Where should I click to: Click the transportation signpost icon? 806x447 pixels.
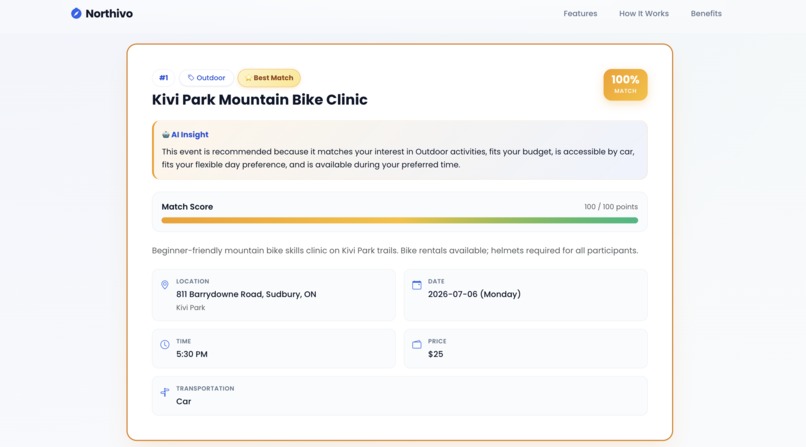[x=164, y=392]
